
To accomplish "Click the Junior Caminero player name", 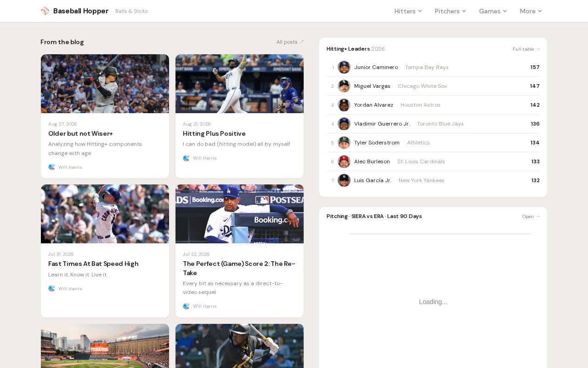I will point(376,67).
